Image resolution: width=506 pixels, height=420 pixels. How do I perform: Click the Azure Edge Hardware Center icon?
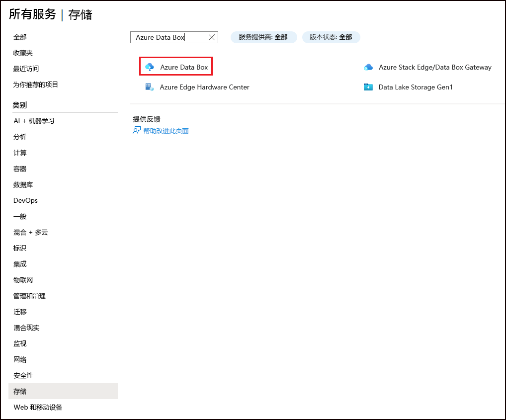[x=149, y=87]
